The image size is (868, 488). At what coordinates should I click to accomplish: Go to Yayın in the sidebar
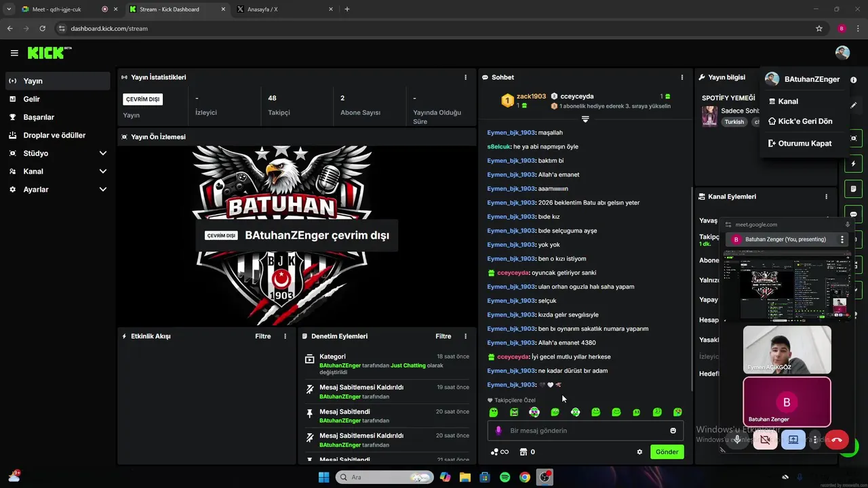click(x=58, y=81)
